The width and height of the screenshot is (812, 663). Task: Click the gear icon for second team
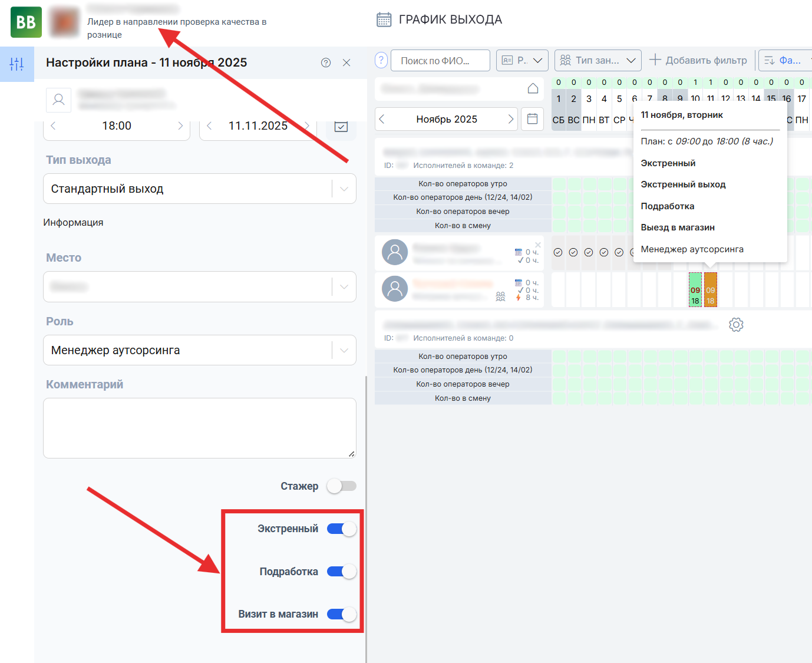(x=736, y=325)
